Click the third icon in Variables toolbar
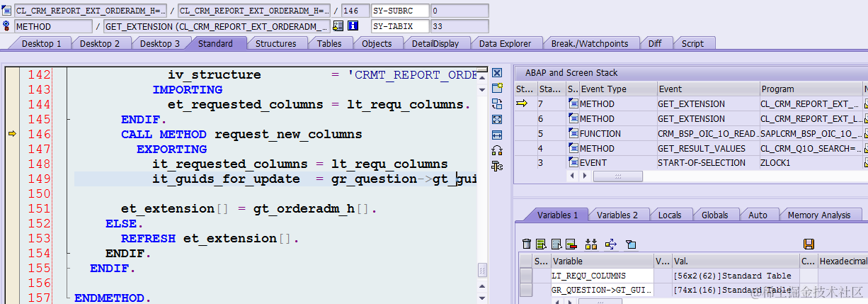This screenshot has width=868, height=304. click(x=556, y=244)
